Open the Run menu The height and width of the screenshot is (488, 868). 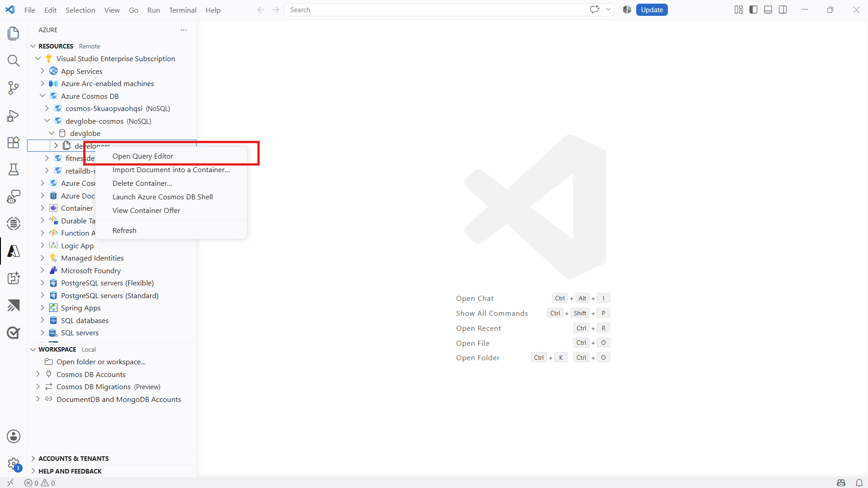coord(153,10)
